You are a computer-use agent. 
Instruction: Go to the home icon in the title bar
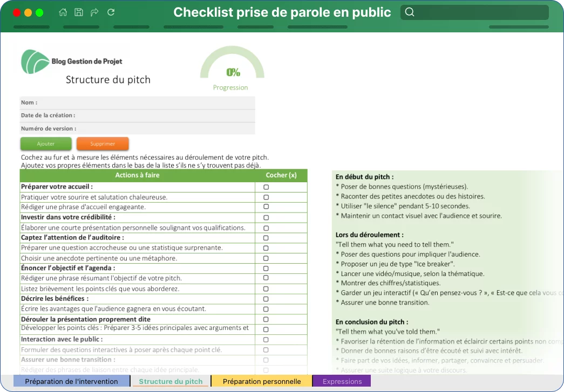[63, 12]
